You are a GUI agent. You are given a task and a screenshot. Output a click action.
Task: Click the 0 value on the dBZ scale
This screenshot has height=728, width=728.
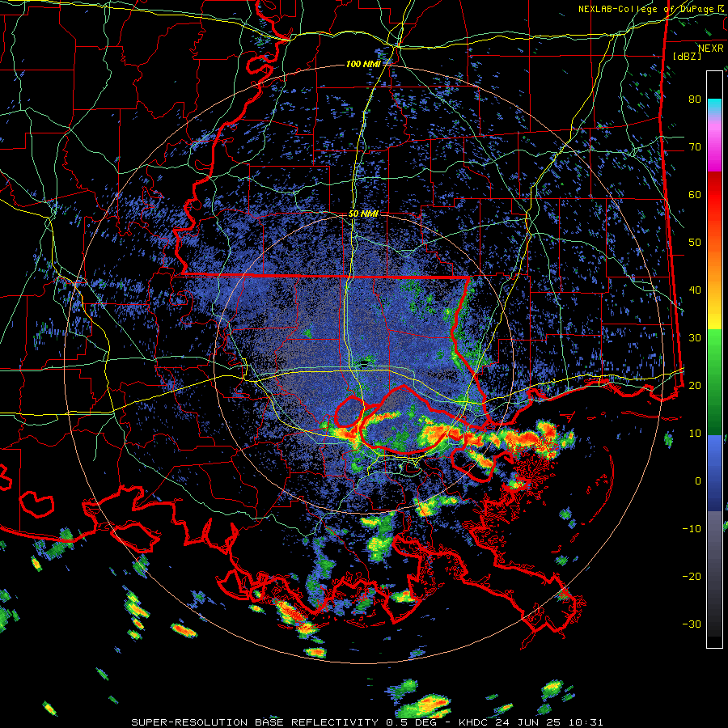click(x=698, y=481)
